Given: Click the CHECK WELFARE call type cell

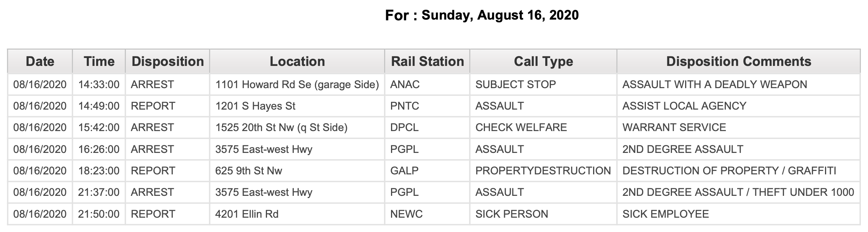Looking at the screenshot, I should pyautogui.click(x=543, y=127).
